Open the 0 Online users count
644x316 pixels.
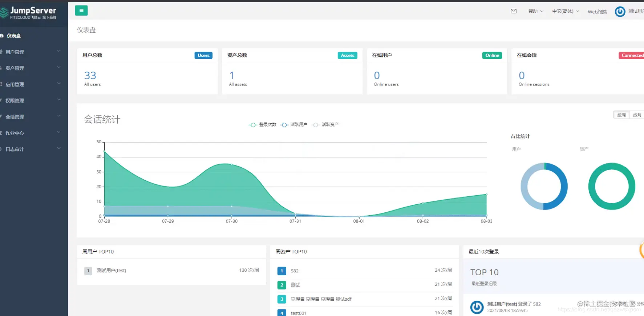click(377, 75)
